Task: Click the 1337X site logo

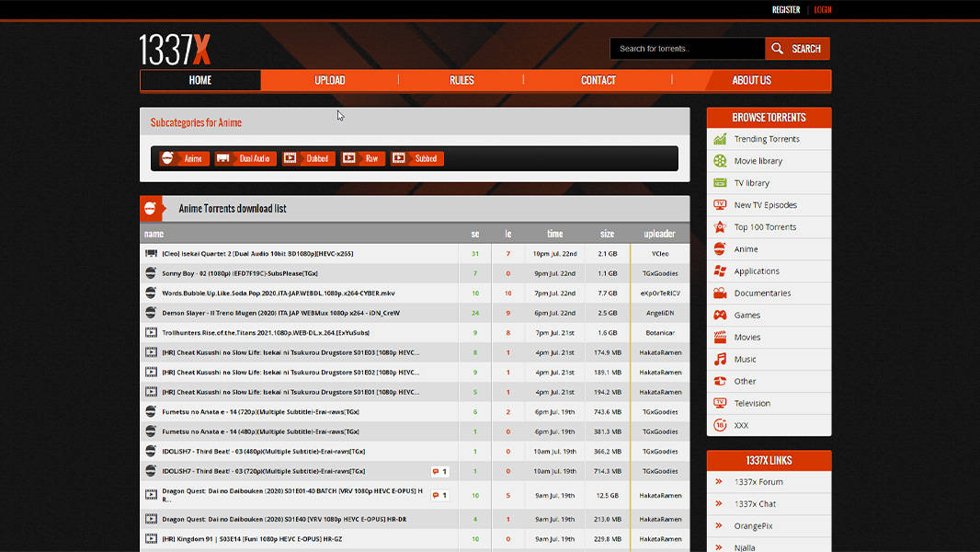Action: pos(175,50)
